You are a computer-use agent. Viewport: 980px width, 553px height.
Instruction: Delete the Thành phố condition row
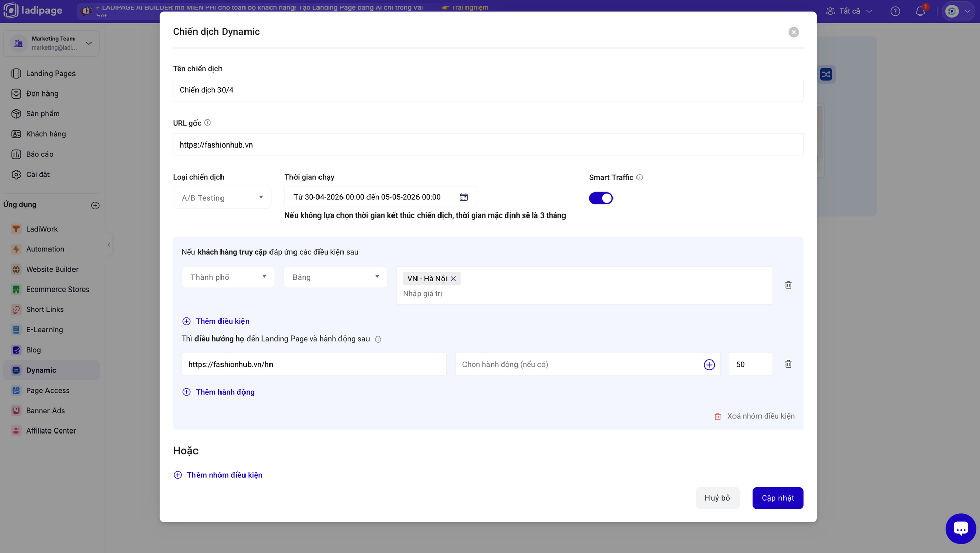[788, 285]
